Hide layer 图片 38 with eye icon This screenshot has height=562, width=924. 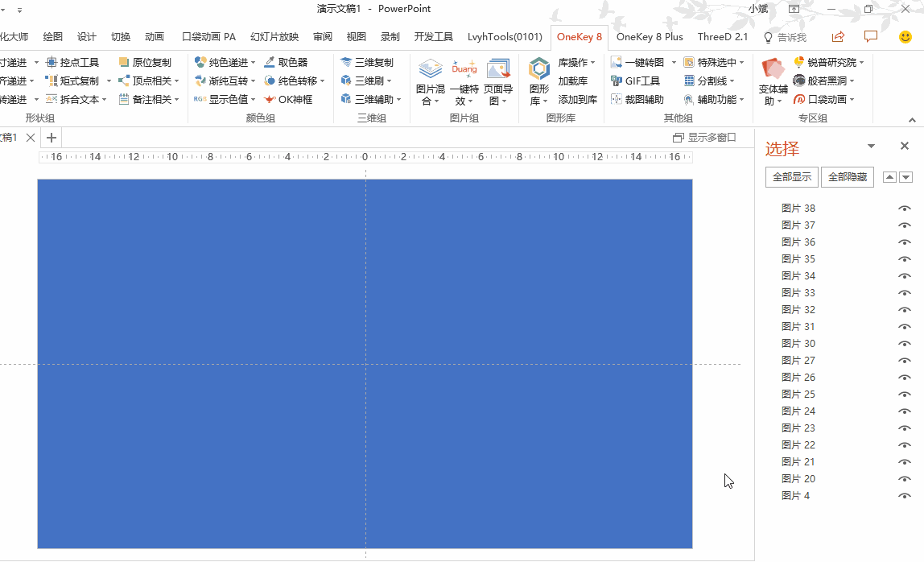(905, 209)
